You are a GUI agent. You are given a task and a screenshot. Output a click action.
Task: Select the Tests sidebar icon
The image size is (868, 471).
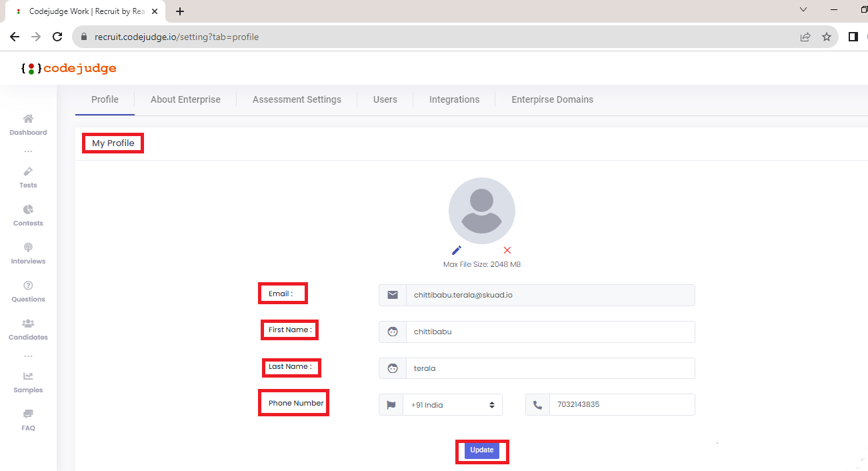coord(28,177)
